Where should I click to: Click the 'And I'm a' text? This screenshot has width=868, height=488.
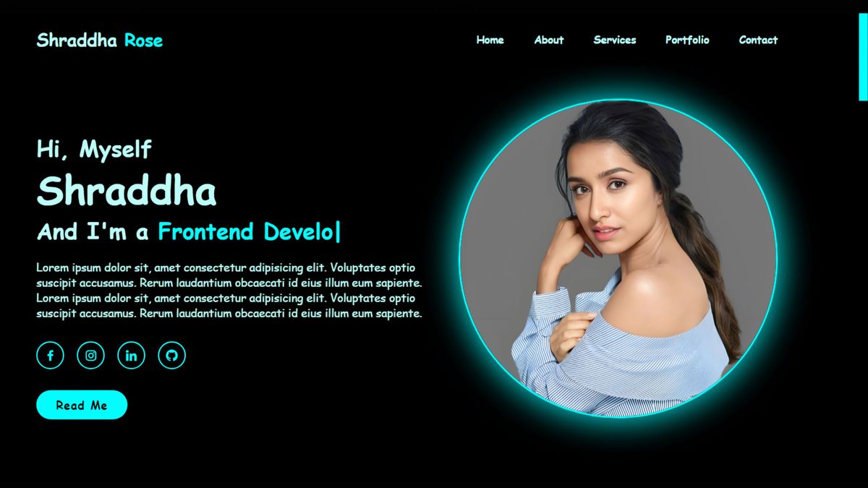point(93,231)
